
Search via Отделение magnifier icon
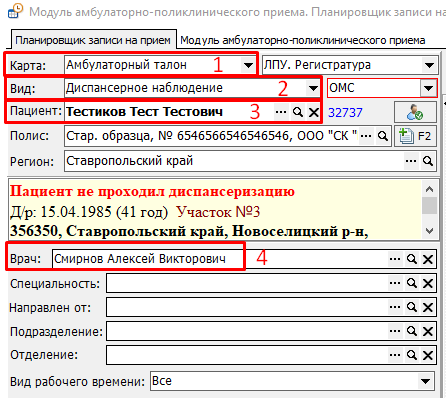tap(412, 355)
